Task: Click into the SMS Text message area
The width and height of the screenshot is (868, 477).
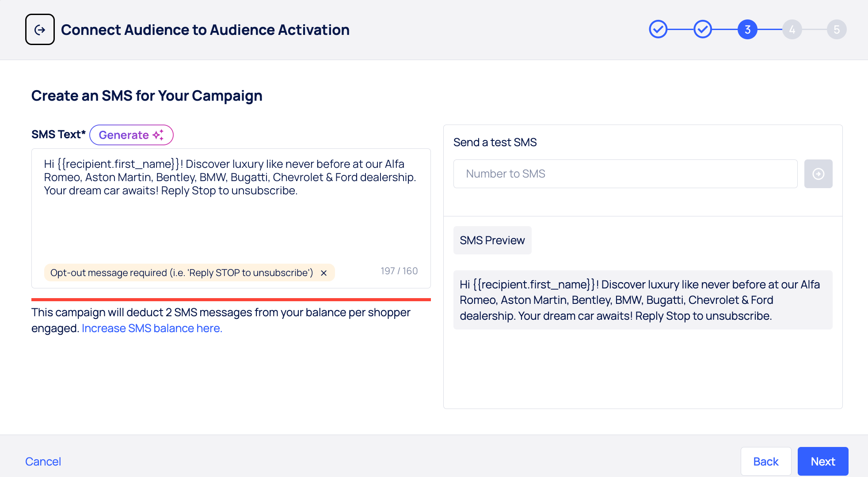Action: pos(231,221)
